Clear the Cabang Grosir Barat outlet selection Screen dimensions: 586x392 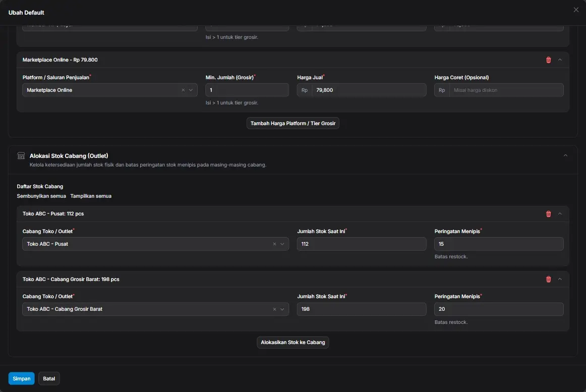pyautogui.click(x=274, y=309)
